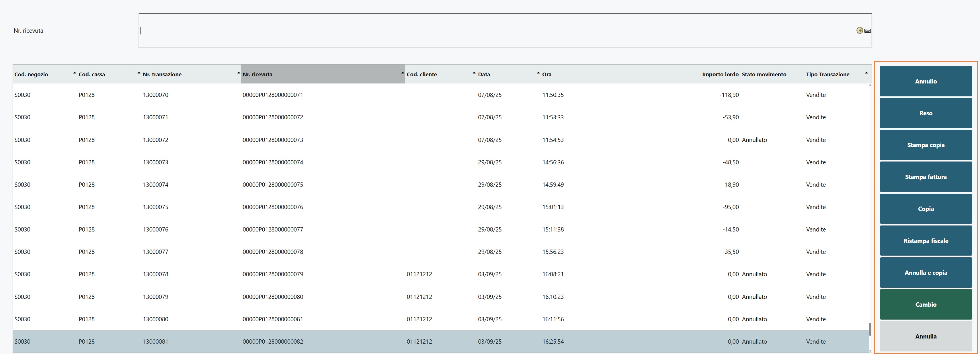Toggle sort arrow on Cod. negozio column
Viewport: 980px width, 354px height.
[75, 73]
